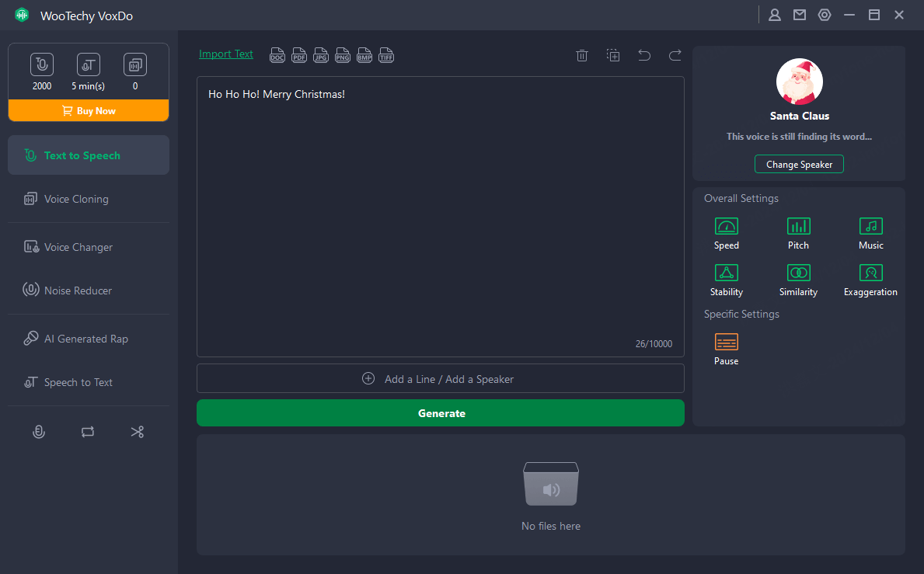Screen dimensions: 924x574
Task: Click the Import Text link
Action: [226, 54]
